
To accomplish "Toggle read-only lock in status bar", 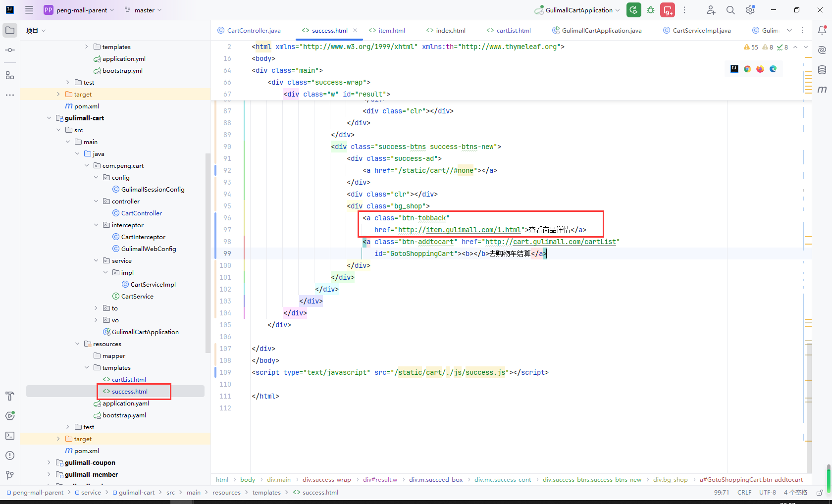I will [820, 493].
